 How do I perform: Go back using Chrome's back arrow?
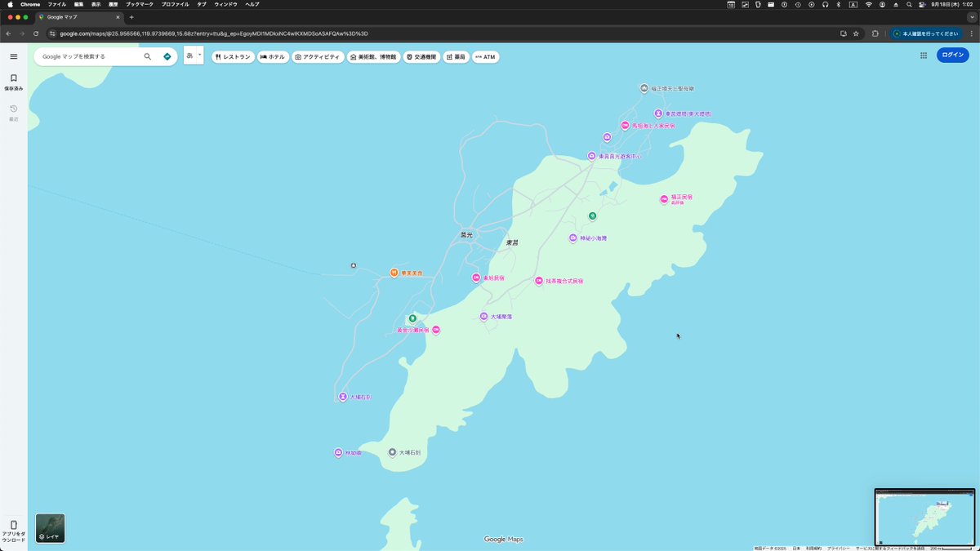(x=8, y=33)
